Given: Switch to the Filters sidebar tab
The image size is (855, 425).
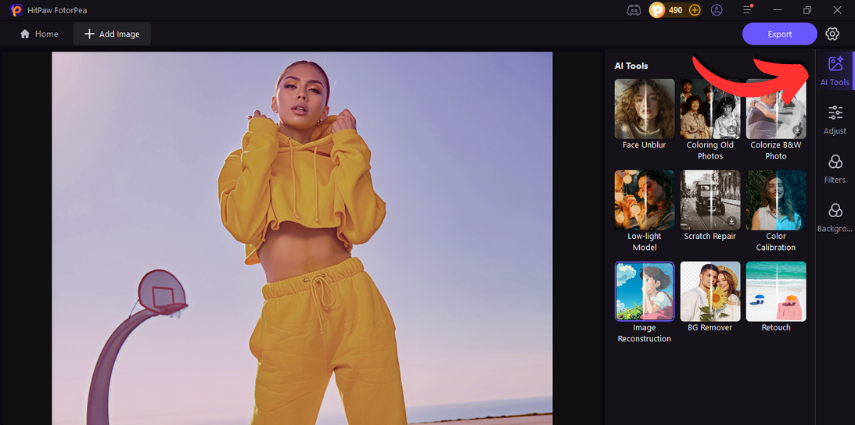Looking at the screenshot, I should click(835, 169).
